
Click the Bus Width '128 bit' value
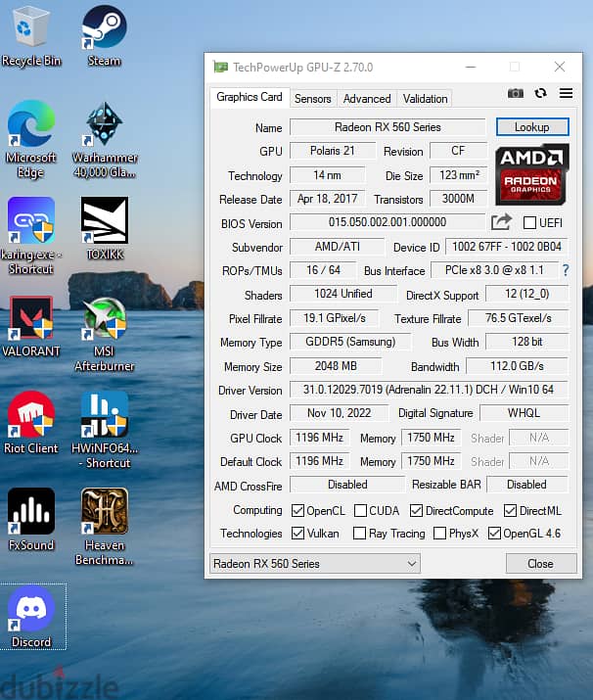[527, 342]
